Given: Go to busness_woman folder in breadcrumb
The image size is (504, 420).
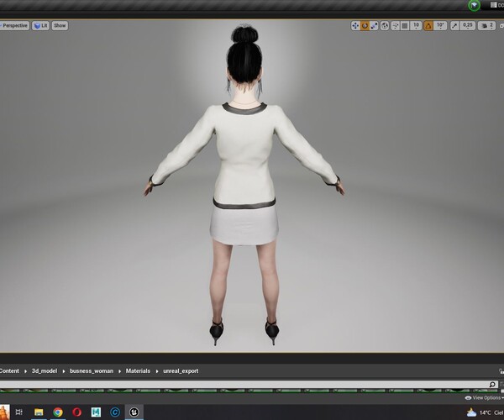Looking at the screenshot, I should tap(92, 370).
